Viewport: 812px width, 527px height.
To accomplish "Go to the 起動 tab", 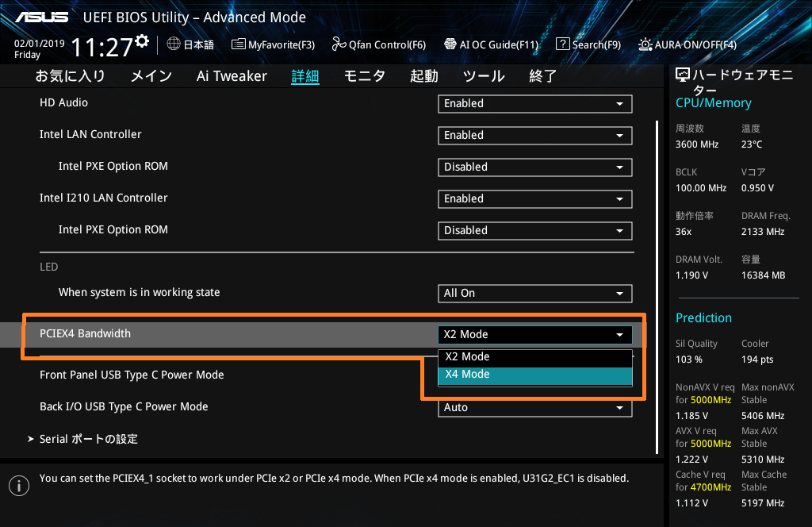I will tap(424, 76).
